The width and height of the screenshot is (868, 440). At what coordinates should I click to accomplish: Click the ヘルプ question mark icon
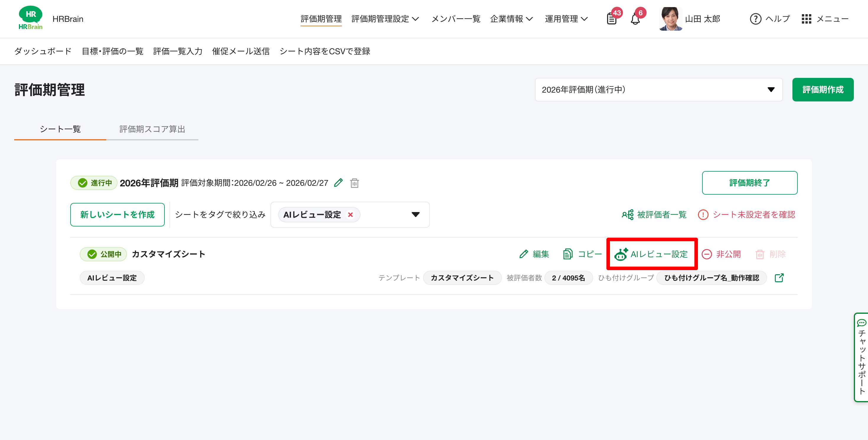(x=756, y=19)
